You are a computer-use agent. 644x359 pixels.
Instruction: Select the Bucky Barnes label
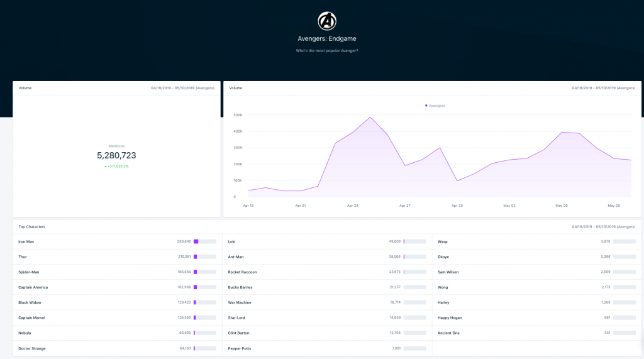pos(240,287)
